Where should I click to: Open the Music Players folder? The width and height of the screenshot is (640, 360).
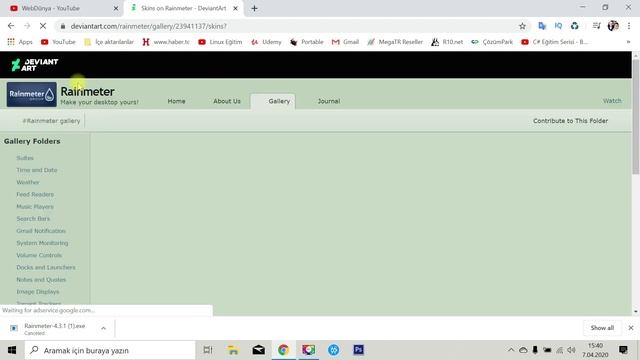point(35,207)
